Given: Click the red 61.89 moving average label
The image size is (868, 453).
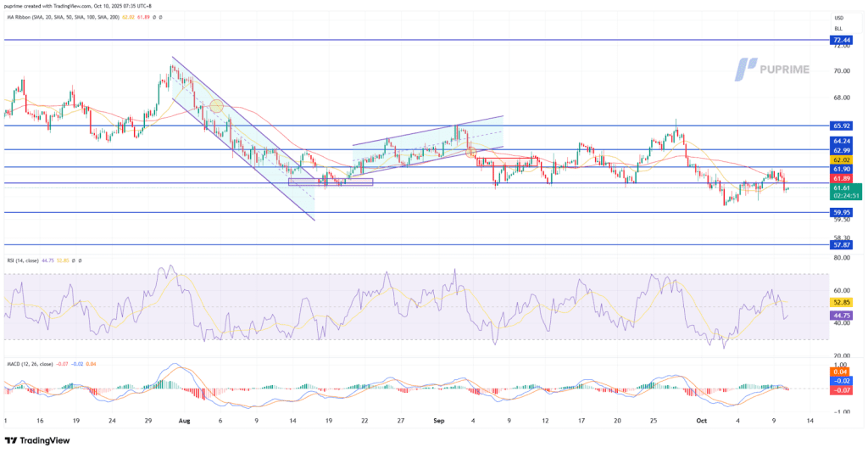Looking at the screenshot, I should pyautogui.click(x=842, y=178).
